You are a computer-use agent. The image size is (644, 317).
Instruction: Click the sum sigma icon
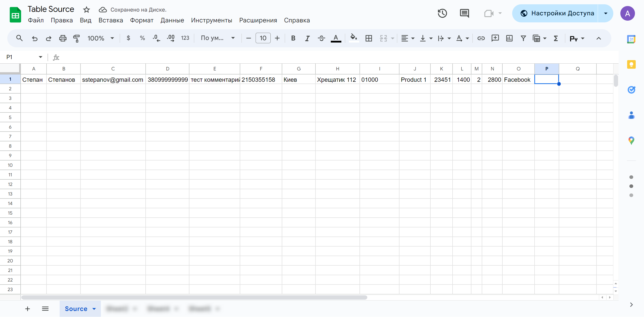[556, 38]
